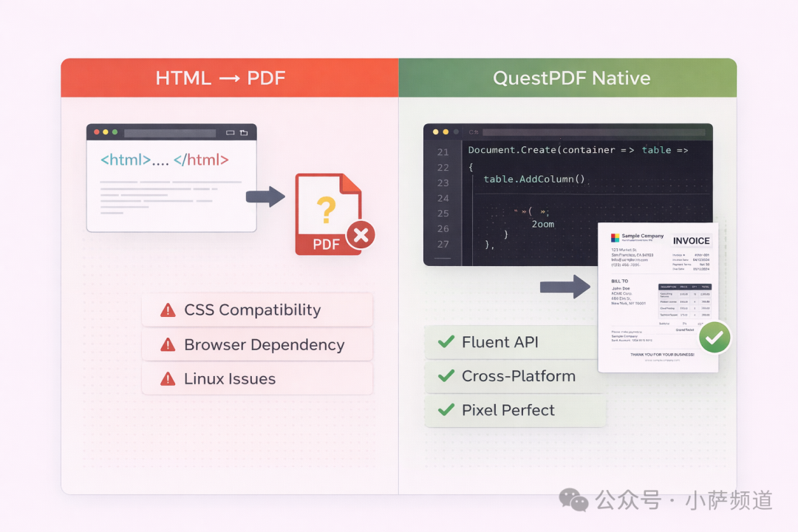Click the yellow dot in the browser mockup title bar
798x532 pixels.
pyautogui.click(x=106, y=132)
